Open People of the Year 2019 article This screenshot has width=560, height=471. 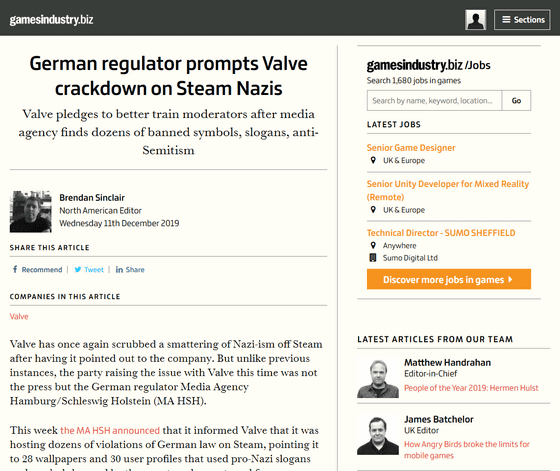(x=471, y=388)
